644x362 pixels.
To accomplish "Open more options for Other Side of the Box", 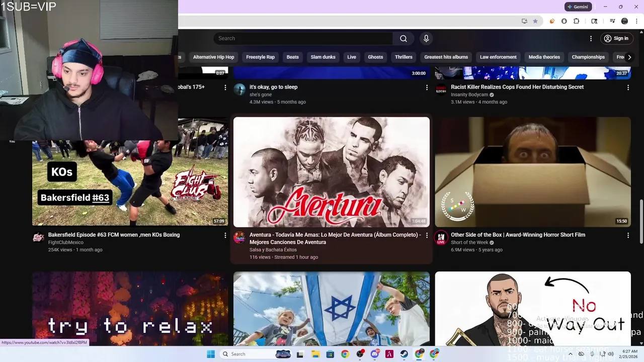I will click(628, 235).
